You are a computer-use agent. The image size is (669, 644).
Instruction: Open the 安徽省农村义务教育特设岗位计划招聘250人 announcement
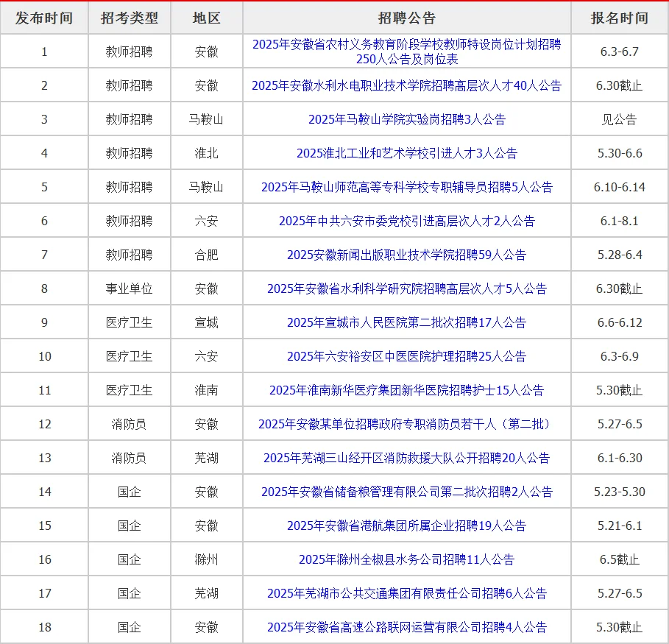tap(406, 52)
